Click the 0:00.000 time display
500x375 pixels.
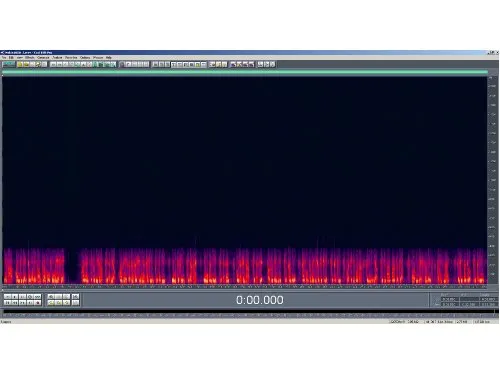point(260,300)
